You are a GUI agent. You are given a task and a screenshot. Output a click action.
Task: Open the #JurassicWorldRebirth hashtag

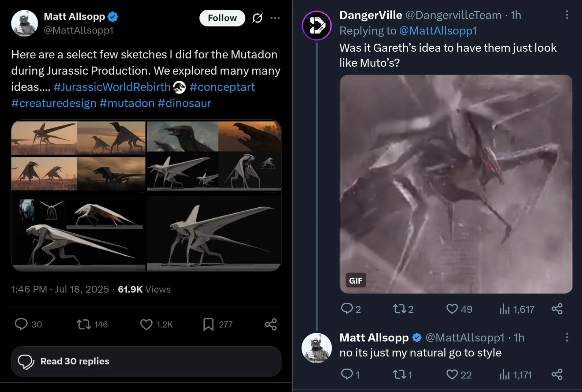[112, 87]
